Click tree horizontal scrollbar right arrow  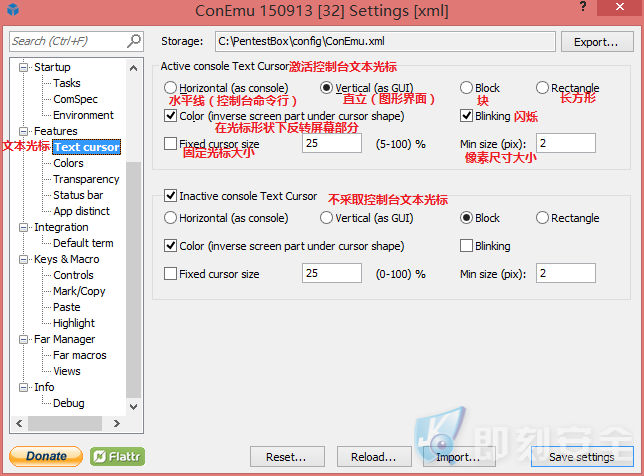tap(117, 423)
